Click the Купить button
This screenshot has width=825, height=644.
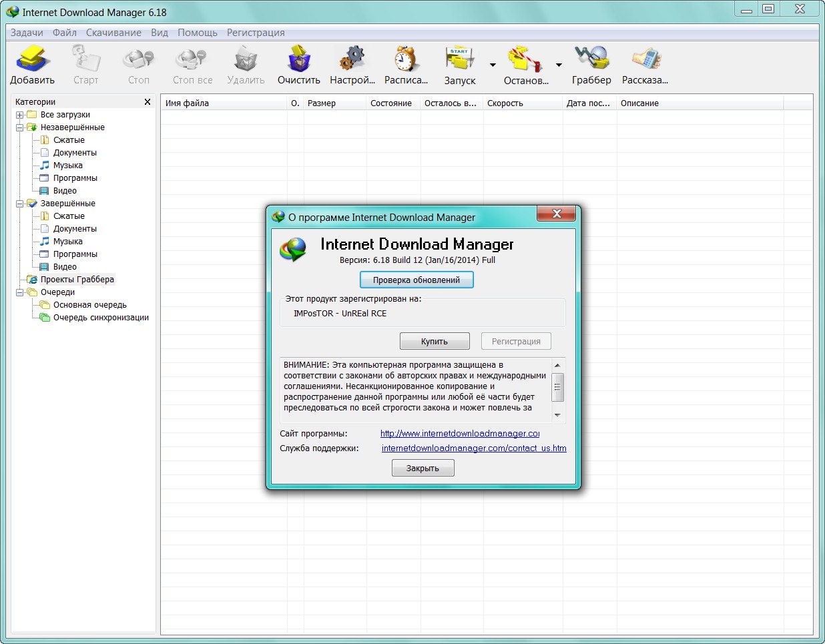[x=435, y=341]
